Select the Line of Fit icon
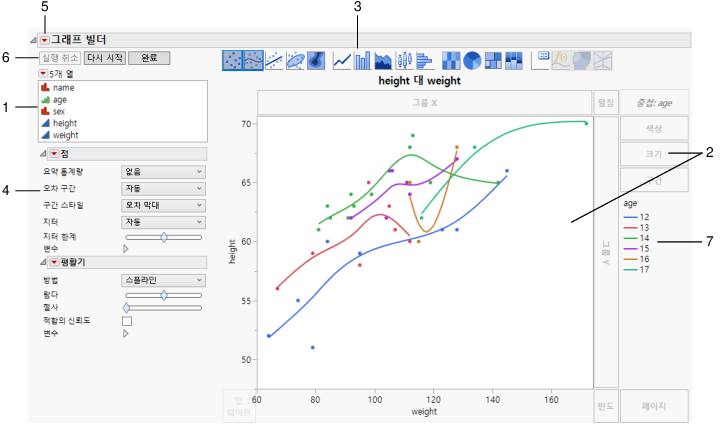The image size is (720, 425). pyautogui.click(x=274, y=60)
